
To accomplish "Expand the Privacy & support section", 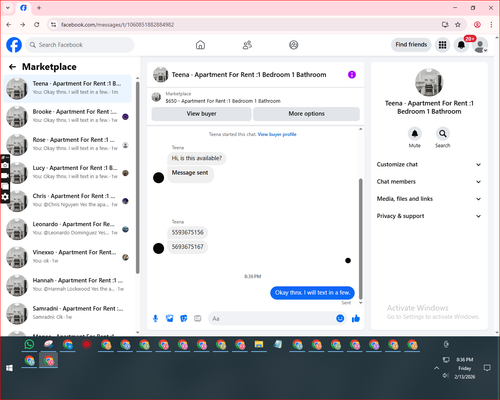I will pyautogui.click(x=429, y=216).
